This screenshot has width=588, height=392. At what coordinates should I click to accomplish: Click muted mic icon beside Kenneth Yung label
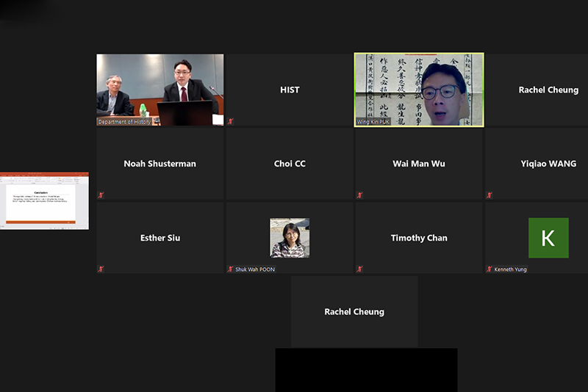[490, 269]
